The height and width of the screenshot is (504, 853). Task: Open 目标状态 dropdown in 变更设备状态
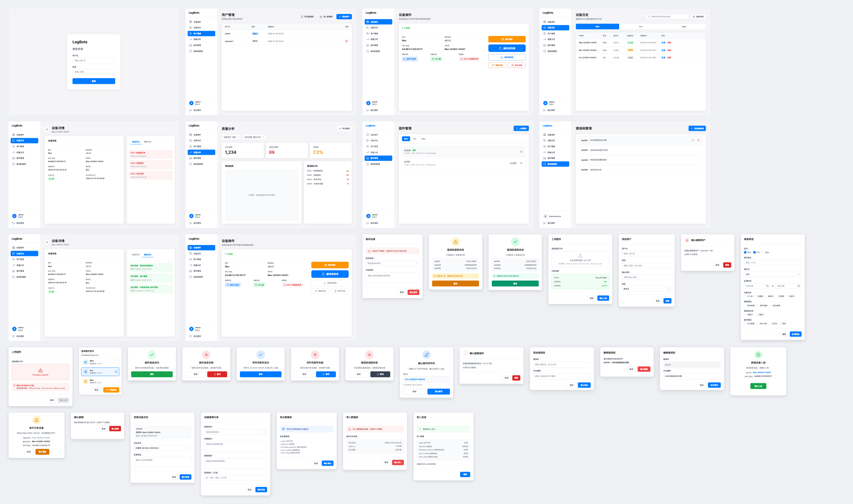pos(163,448)
